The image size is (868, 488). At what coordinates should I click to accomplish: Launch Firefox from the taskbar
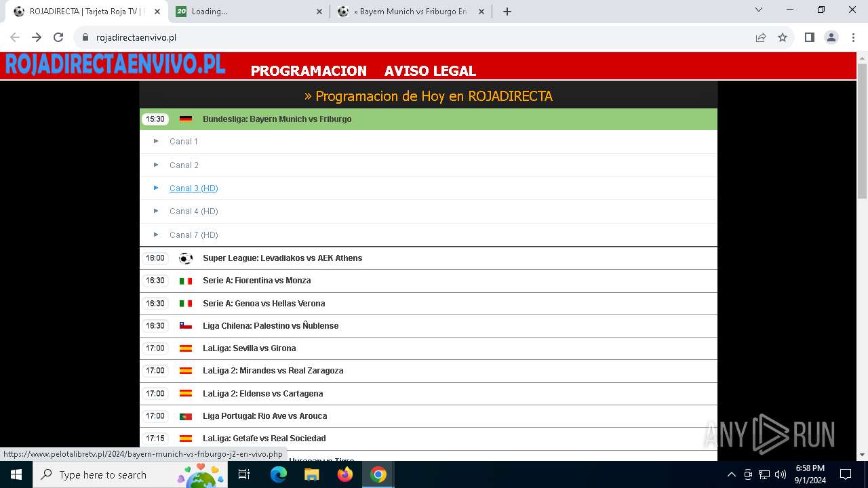click(345, 474)
